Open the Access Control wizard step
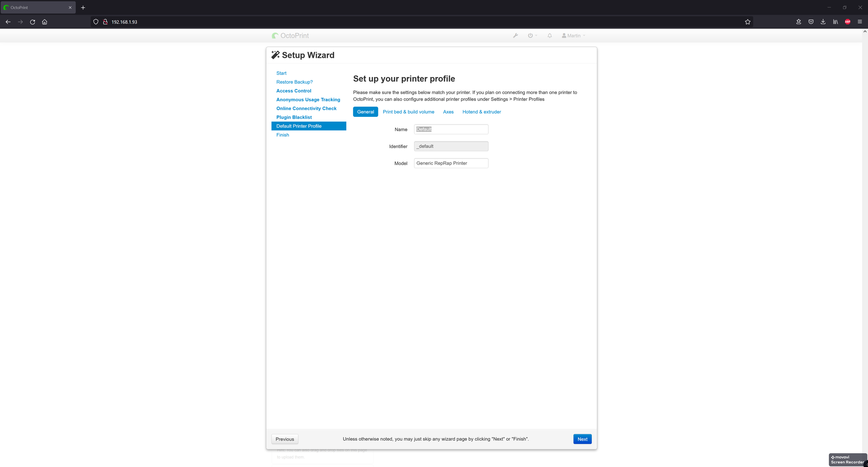 click(x=293, y=91)
